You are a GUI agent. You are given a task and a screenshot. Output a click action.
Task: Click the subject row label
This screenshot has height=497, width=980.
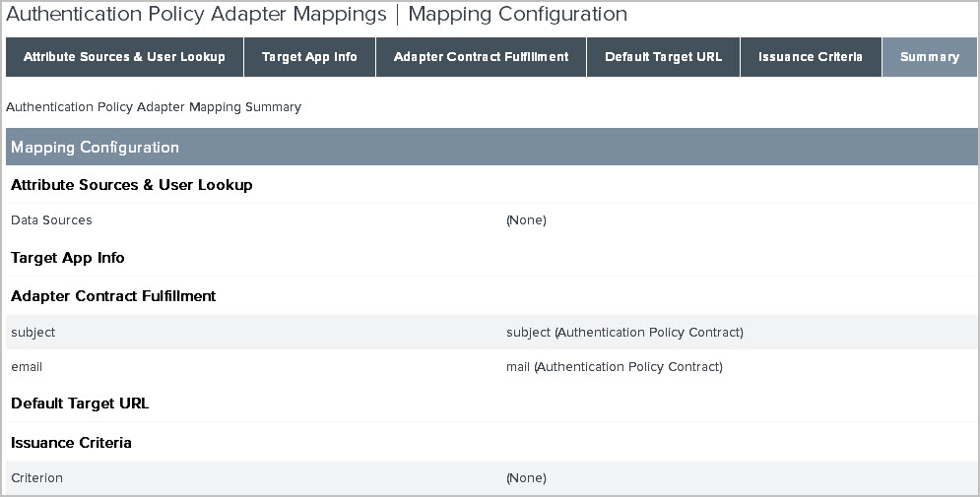33,333
